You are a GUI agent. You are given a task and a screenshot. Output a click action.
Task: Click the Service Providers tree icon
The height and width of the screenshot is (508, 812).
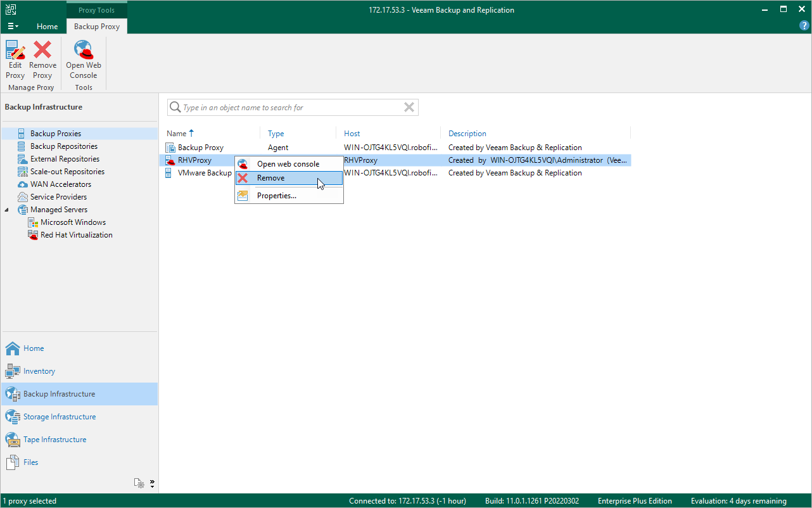tap(22, 197)
